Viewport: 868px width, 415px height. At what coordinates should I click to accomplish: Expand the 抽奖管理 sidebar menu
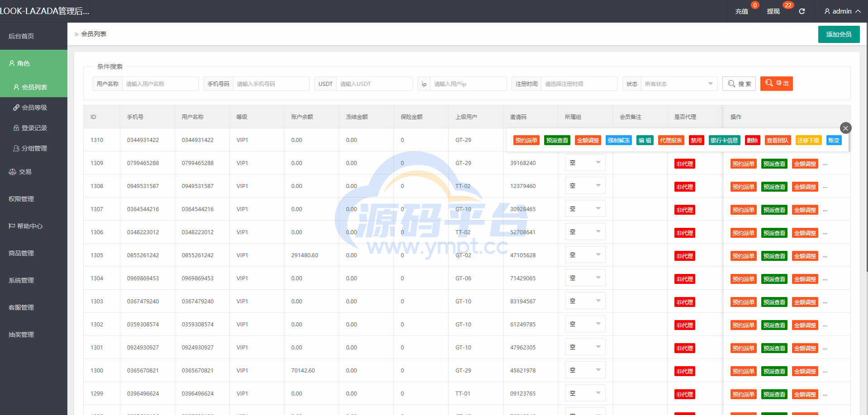(33, 335)
